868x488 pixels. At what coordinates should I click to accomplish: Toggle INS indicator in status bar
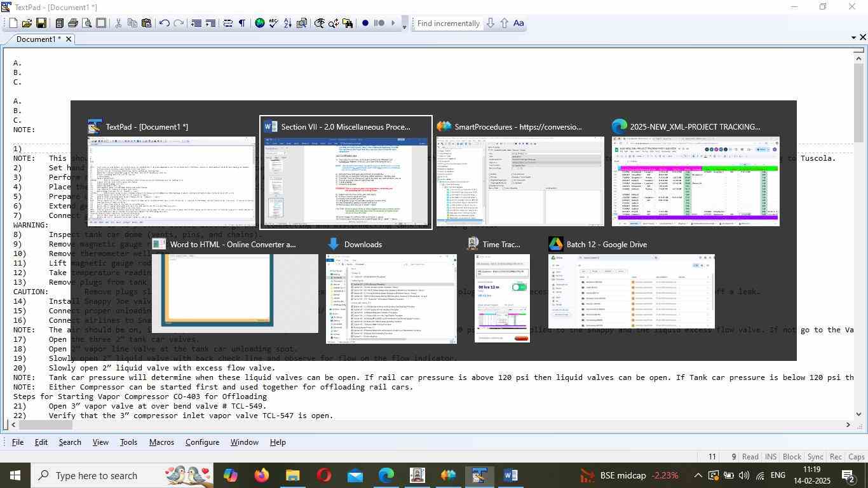coord(771,457)
